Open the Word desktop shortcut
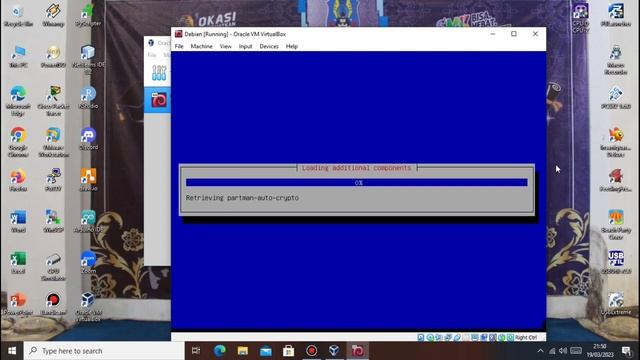640x360 pixels. click(18, 221)
